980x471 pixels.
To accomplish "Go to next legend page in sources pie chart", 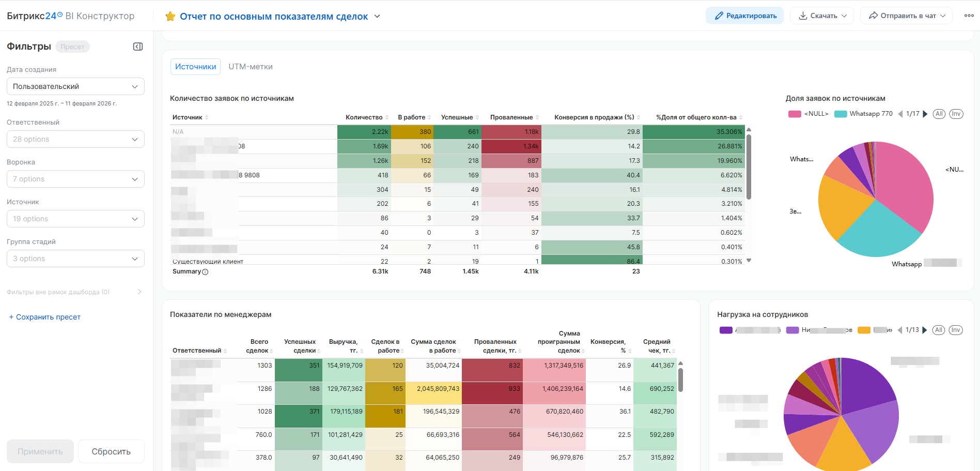I will [925, 114].
